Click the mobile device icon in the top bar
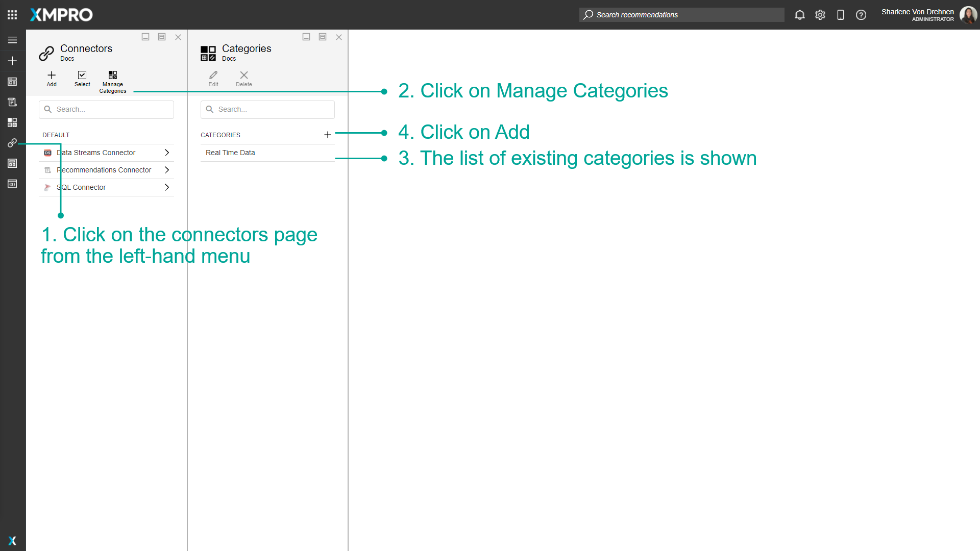The height and width of the screenshot is (551, 980). click(841, 15)
